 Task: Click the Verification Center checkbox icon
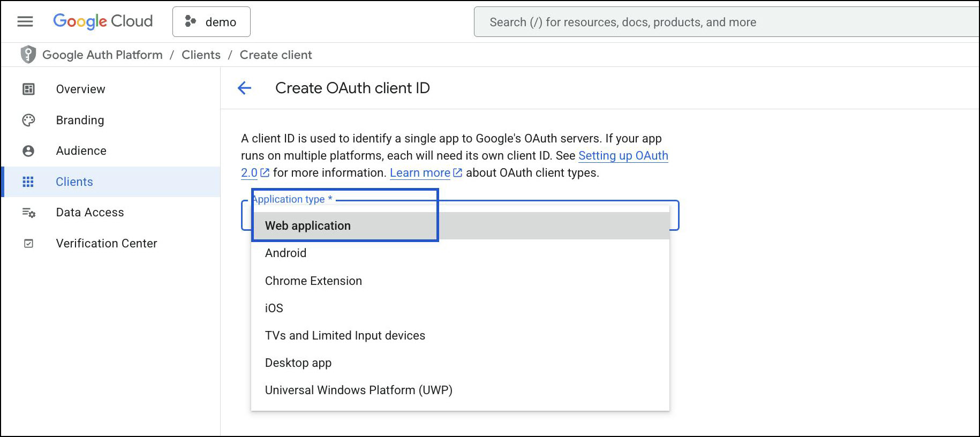tap(28, 244)
